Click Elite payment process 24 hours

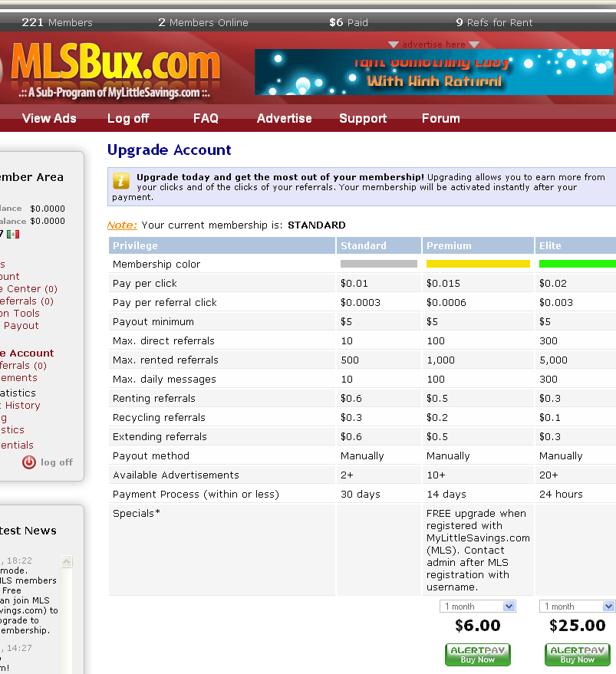coord(561,495)
